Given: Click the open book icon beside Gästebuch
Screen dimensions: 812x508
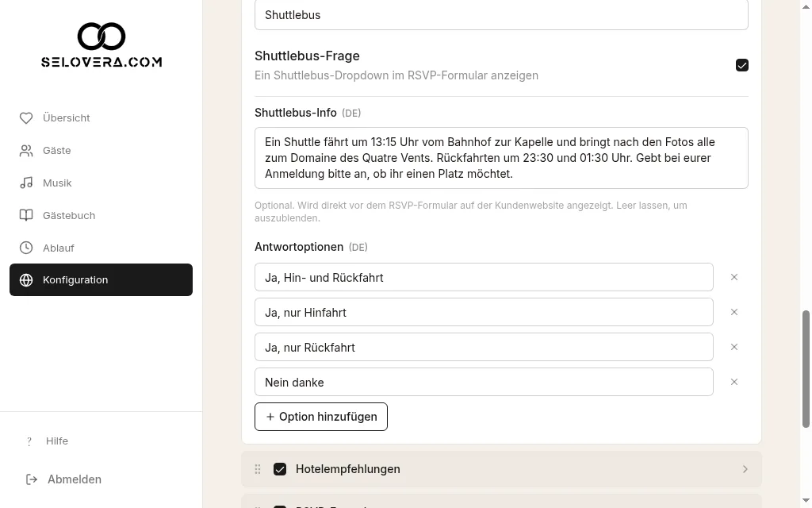Looking at the screenshot, I should pos(26,215).
